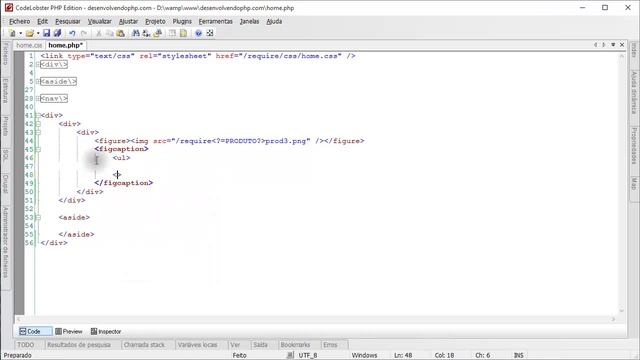Screen dimensions: 640x360
Task: Open the SQL side panel tab
Action: point(5,156)
